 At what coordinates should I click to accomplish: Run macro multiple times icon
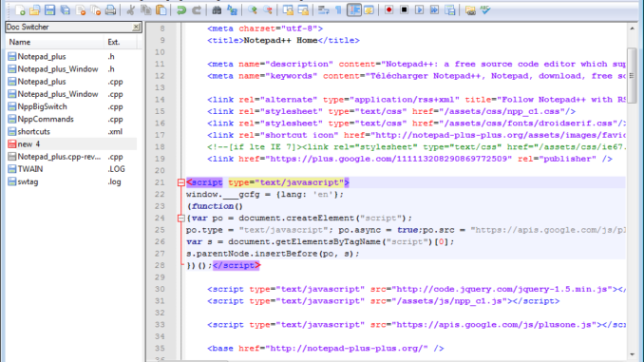[434, 10]
